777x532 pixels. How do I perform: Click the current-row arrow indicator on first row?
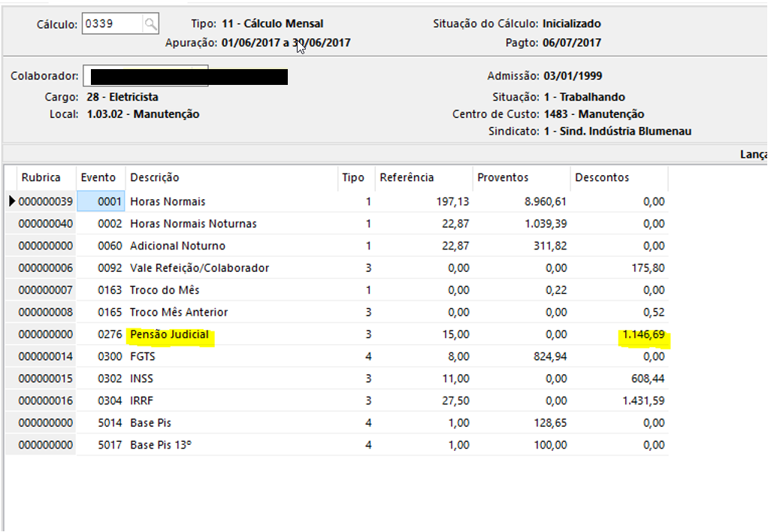point(11,201)
